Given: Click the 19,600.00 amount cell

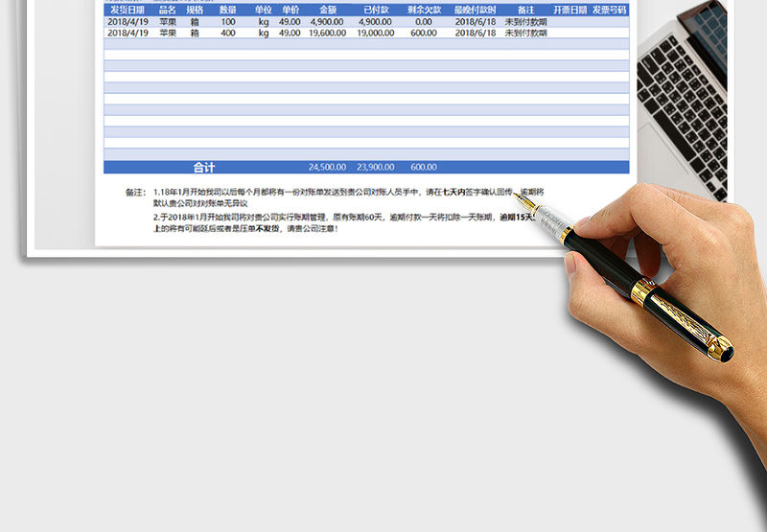Looking at the screenshot, I should point(328,33).
